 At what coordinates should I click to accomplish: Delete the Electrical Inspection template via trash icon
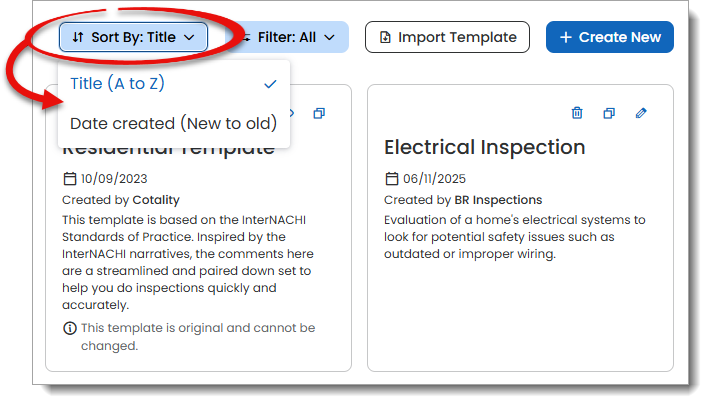[577, 113]
